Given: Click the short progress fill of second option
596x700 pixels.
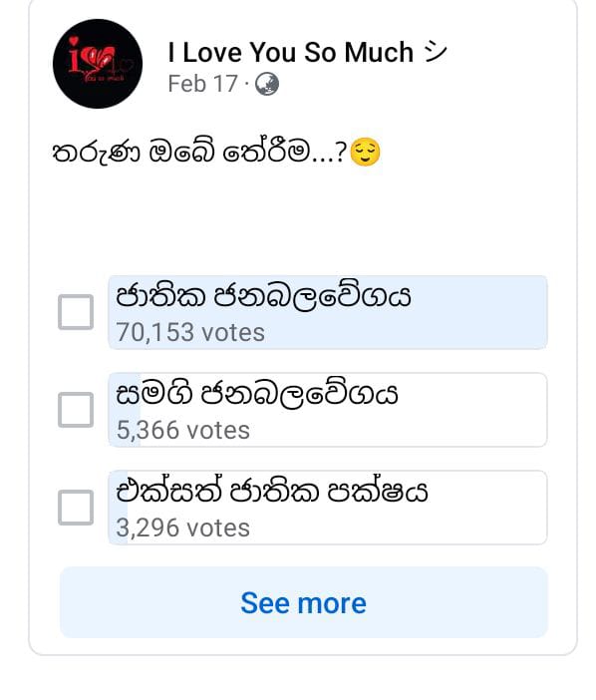Looking at the screenshot, I should click(125, 410).
